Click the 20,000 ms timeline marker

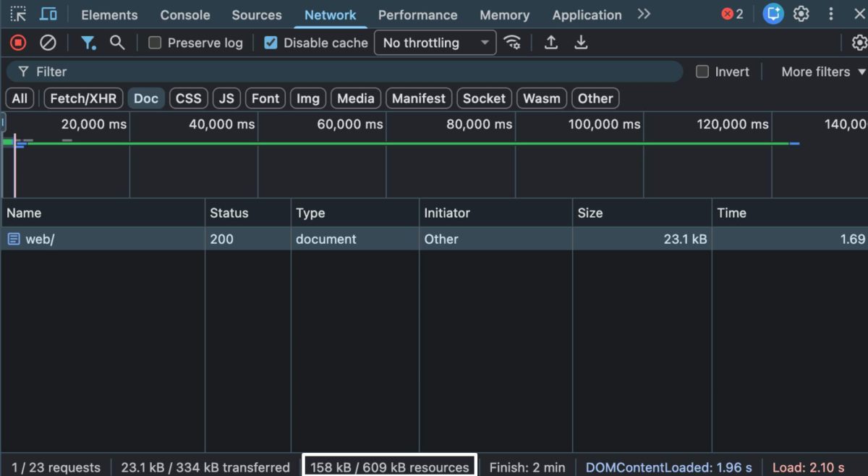coord(94,124)
